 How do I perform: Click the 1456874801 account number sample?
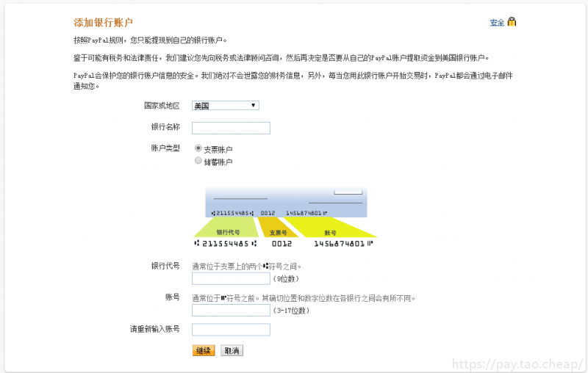(x=343, y=244)
